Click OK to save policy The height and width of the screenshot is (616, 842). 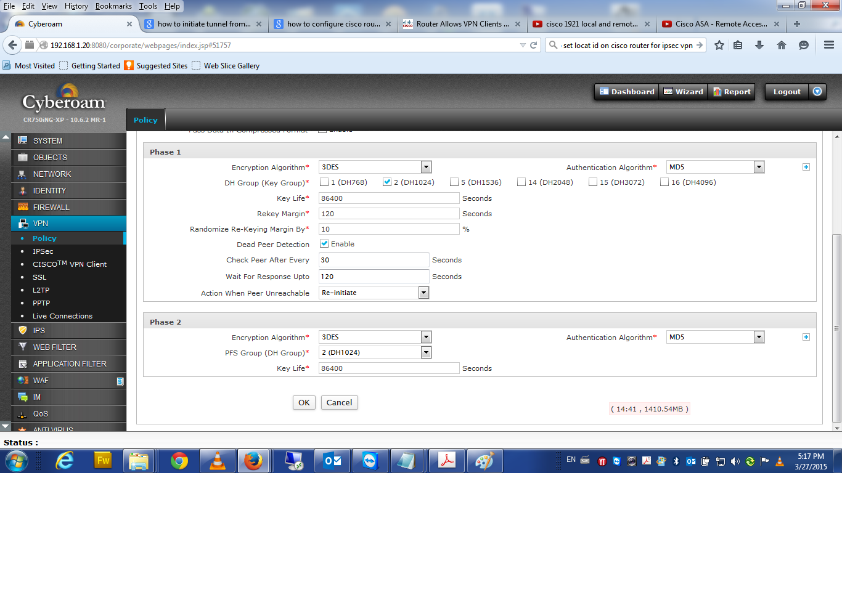[304, 402]
